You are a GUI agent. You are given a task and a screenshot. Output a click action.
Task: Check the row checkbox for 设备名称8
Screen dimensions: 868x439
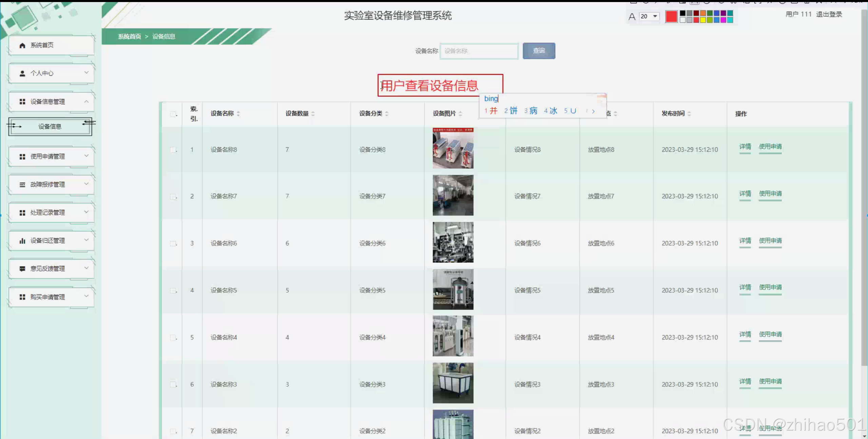[173, 150]
